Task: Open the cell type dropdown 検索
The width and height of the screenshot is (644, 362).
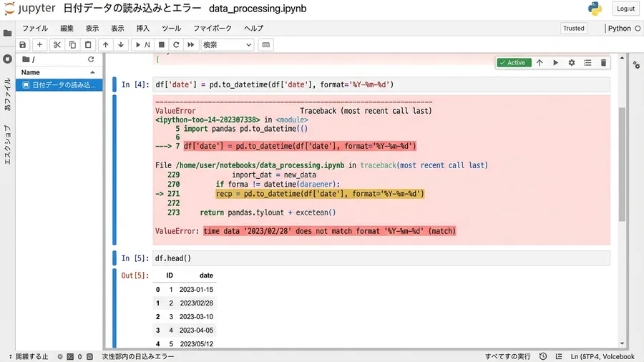Action: [227, 45]
